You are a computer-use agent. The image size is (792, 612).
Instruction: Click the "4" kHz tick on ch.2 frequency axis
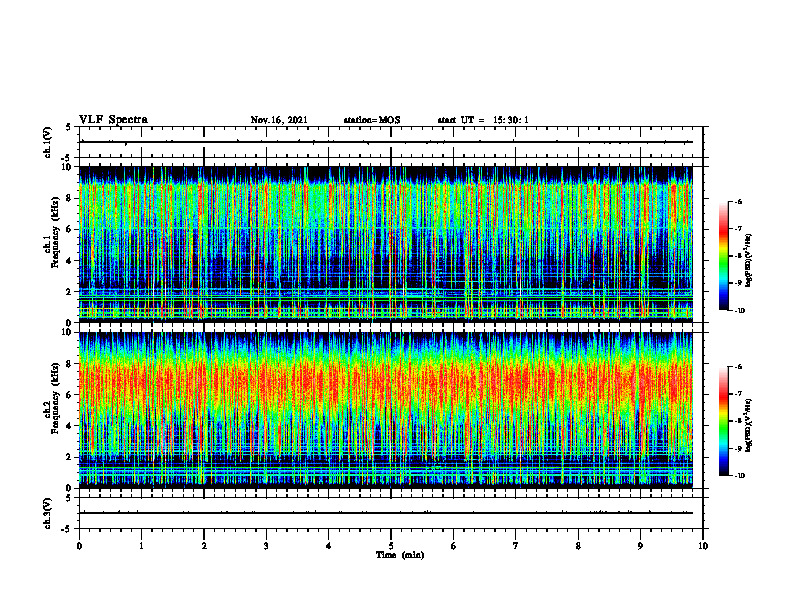tap(70, 426)
